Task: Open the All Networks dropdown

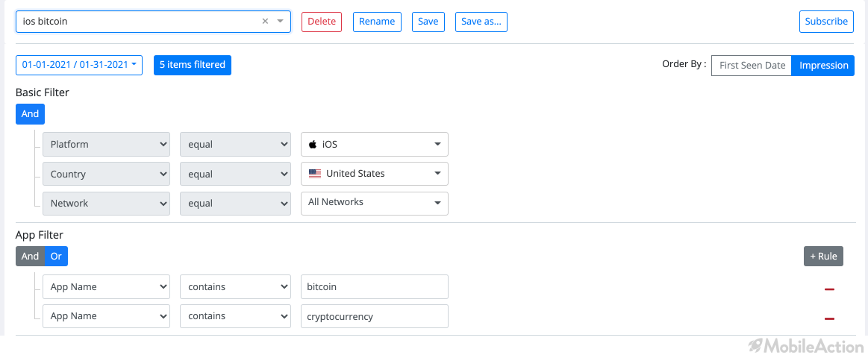Action: (x=374, y=203)
